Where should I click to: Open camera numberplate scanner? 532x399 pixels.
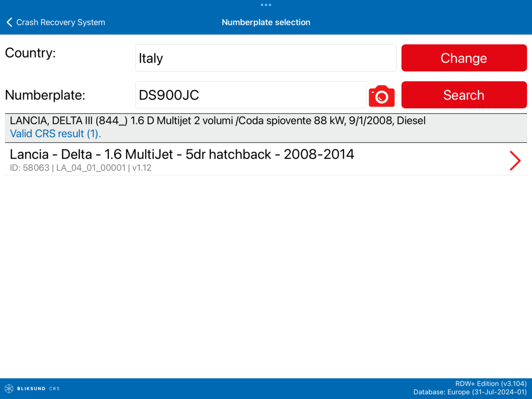pos(382,96)
